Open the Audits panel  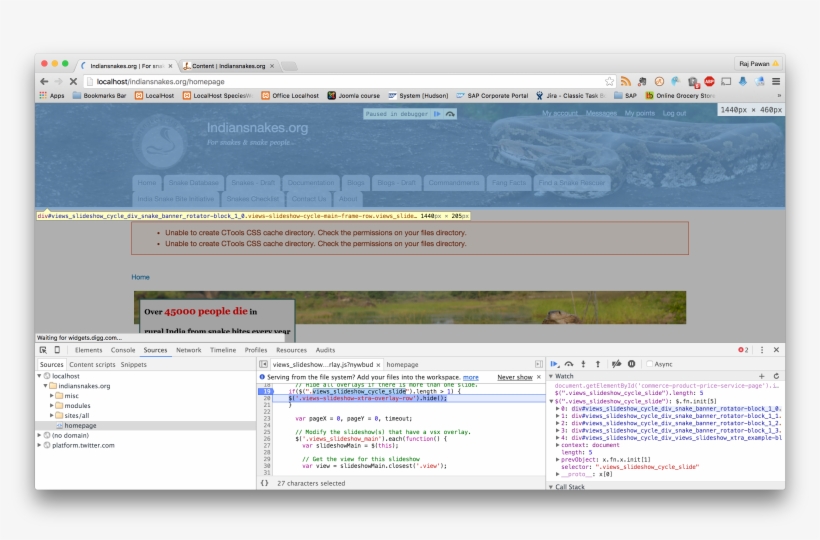325,350
